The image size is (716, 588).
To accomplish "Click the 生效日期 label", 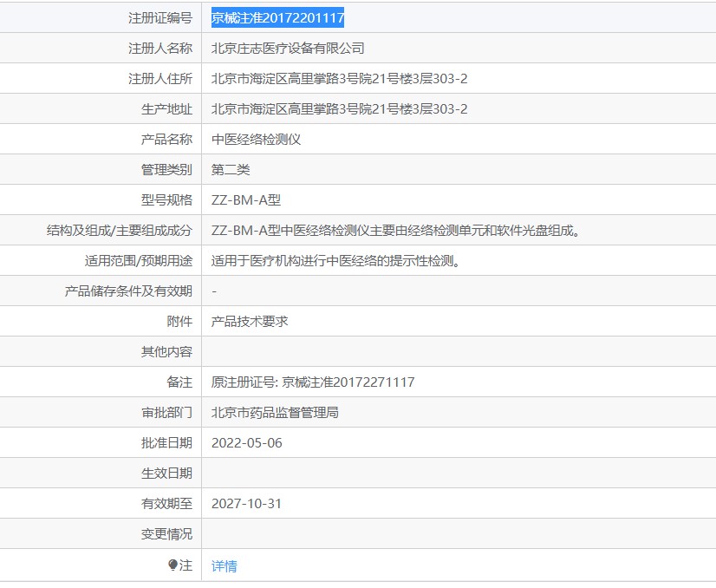I will tap(166, 474).
